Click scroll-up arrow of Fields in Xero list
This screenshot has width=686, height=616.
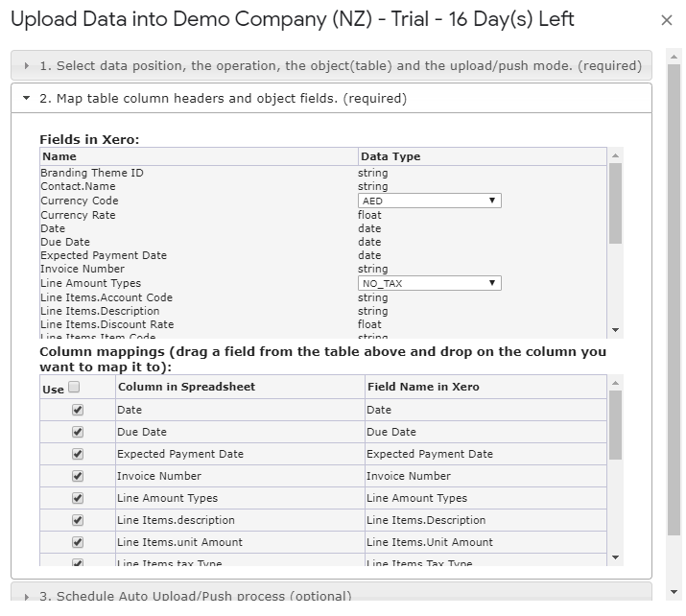pyautogui.click(x=616, y=155)
